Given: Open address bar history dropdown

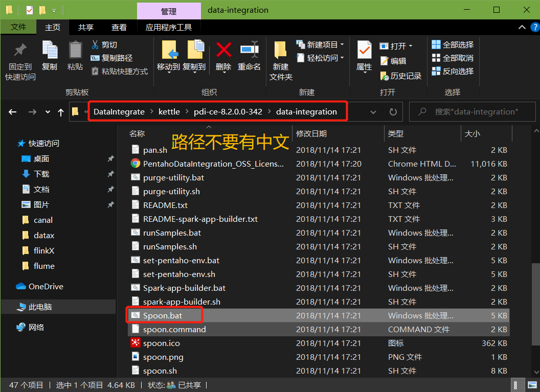Looking at the screenshot, I should pos(373,112).
